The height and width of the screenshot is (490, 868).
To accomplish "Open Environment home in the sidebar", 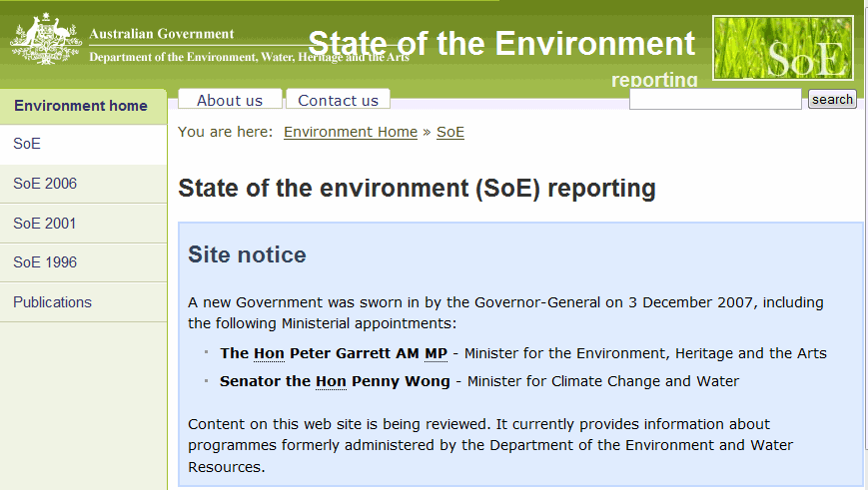I will click(81, 106).
